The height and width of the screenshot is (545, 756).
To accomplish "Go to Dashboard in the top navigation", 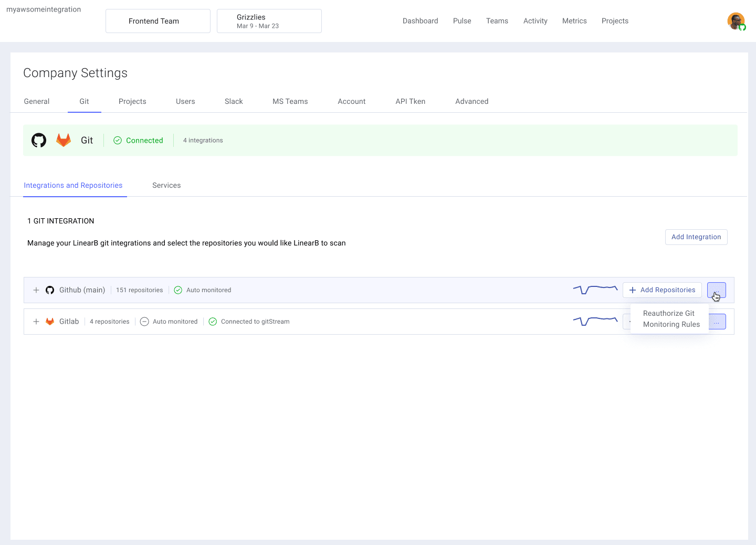I will coord(421,21).
